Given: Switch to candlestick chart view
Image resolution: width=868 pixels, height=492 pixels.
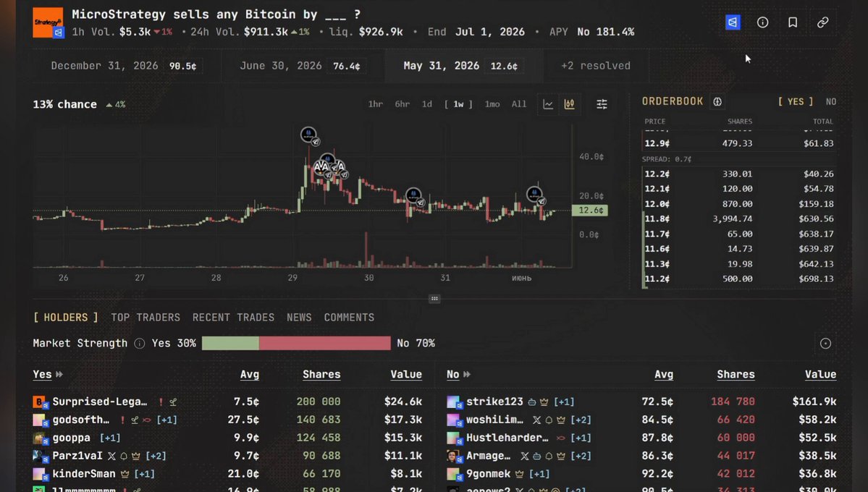Looking at the screenshot, I should pos(569,104).
